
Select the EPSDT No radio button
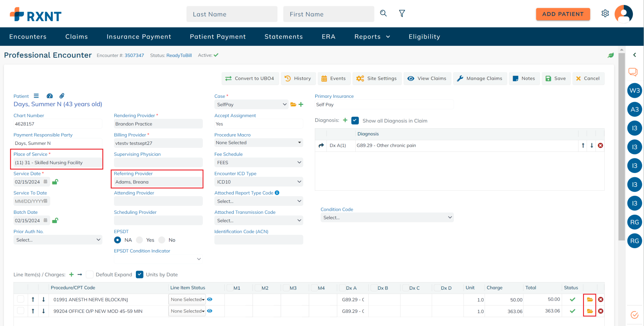[x=162, y=240]
